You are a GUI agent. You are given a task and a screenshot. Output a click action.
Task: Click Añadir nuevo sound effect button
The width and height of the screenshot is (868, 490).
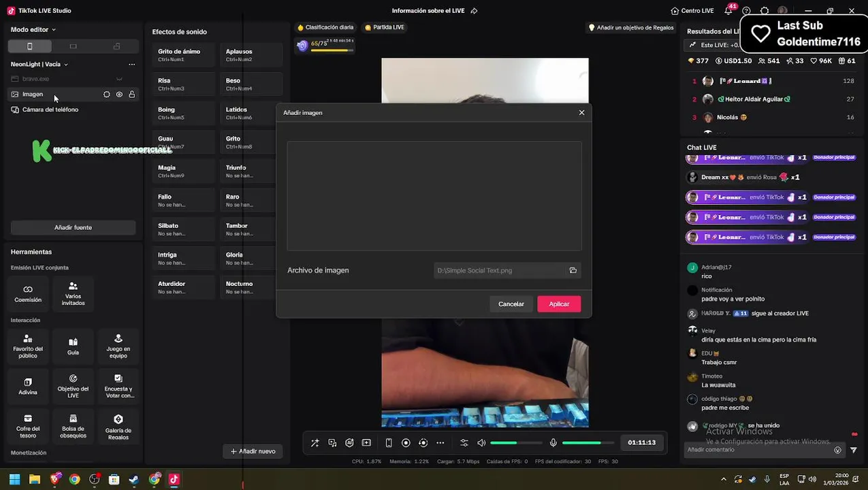(253, 451)
